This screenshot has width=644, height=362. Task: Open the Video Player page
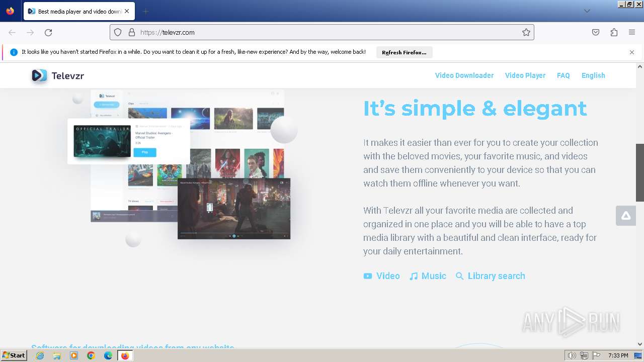click(525, 75)
